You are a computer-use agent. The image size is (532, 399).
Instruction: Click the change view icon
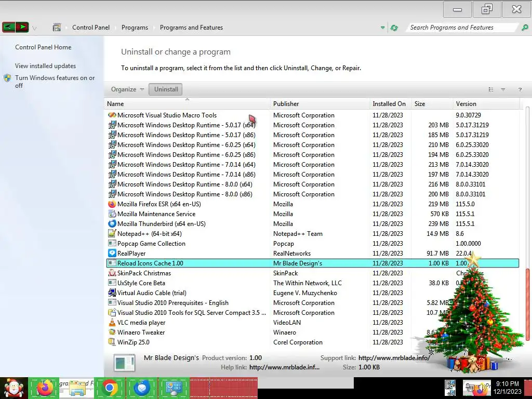pos(490,89)
